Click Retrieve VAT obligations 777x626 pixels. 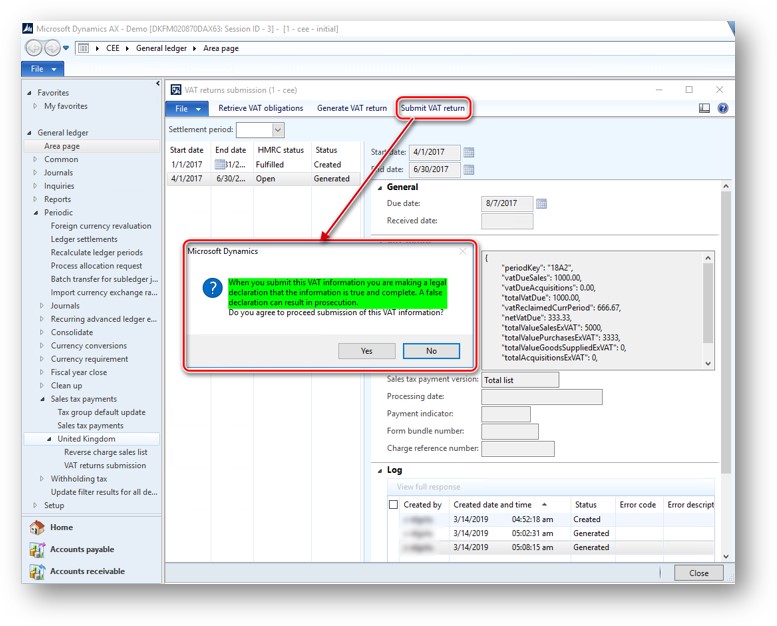click(261, 108)
